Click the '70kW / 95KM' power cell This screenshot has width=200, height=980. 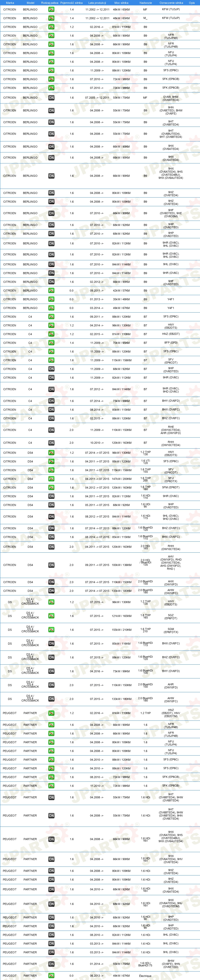[121, 343]
